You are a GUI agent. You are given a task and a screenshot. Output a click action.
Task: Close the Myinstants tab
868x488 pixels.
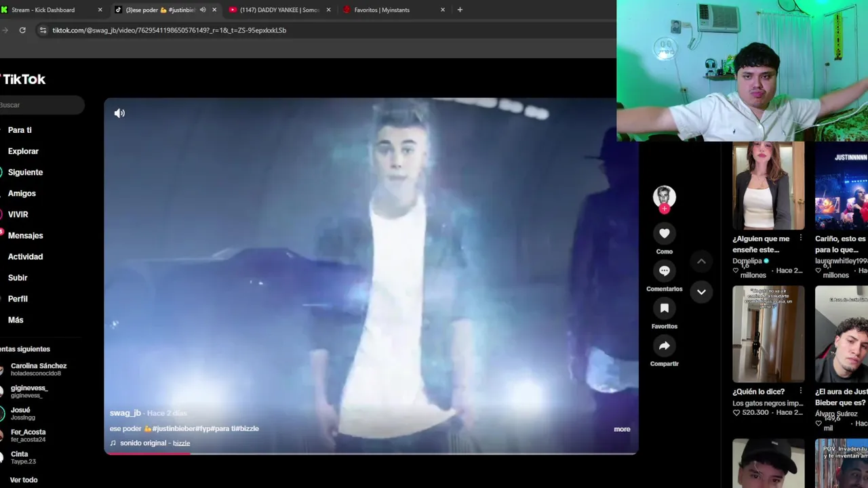click(x=443, y=10)
